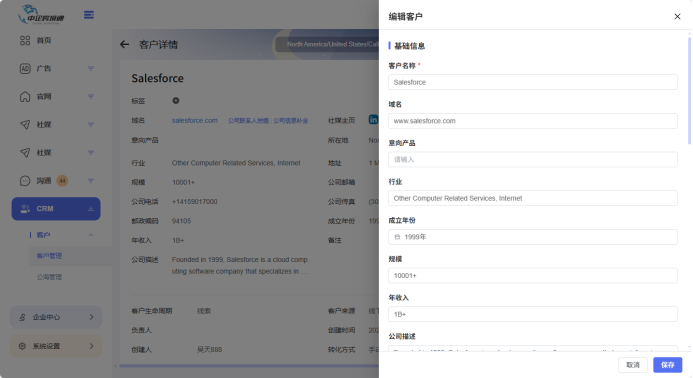693x378 pixels.
Task: Expand the first 社媒 dropdown arrow
Action: pos(91,125)
